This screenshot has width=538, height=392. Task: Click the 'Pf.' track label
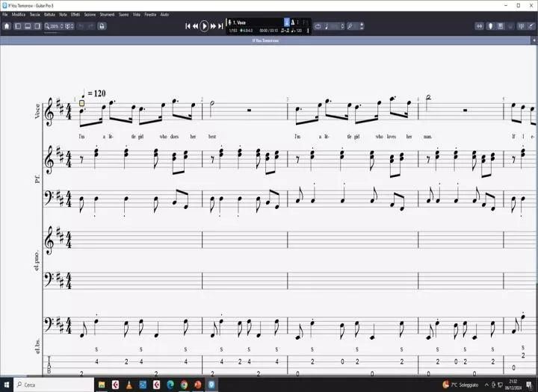click(37, 178)
